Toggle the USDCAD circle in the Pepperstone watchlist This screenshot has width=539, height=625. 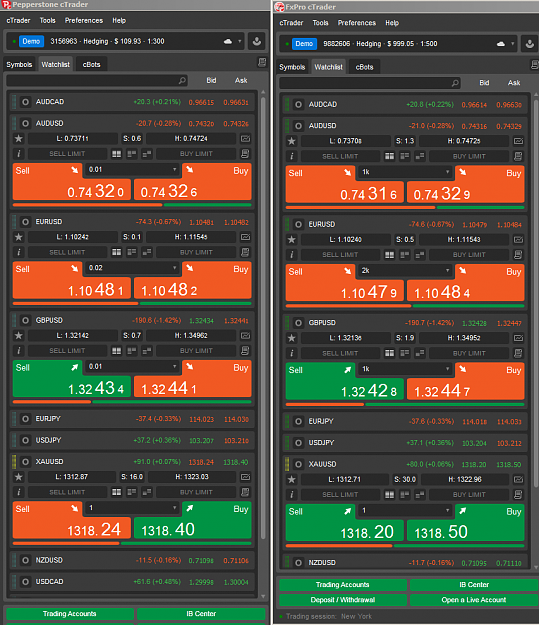[26, 582]
